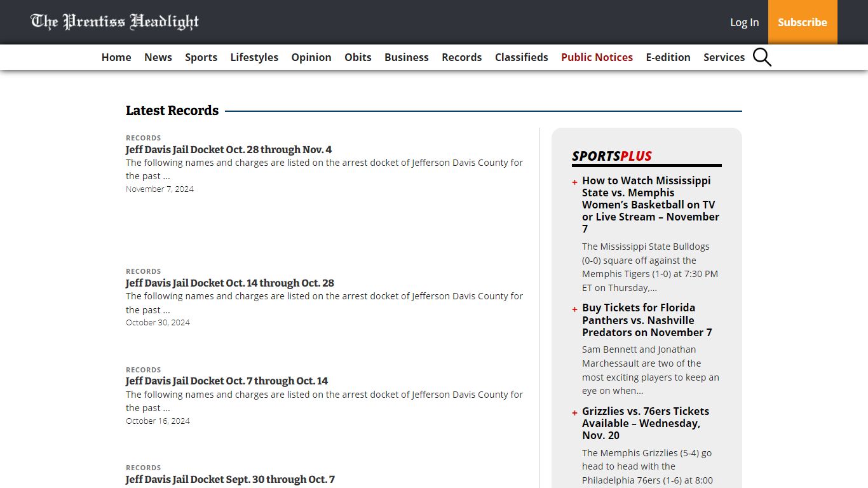Viewport: 868px width, 488px height.
Task: Open How to Watch Mississippi State vs. Memphis
Action: point(651,205)
